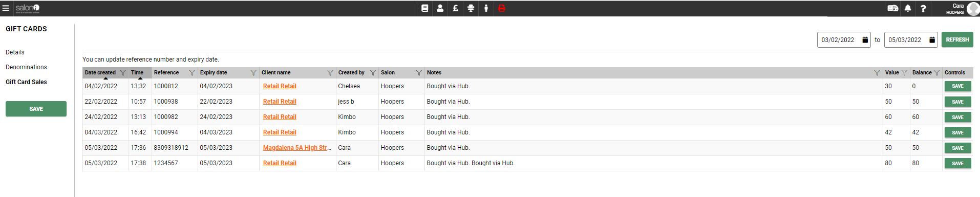
Task: Sort by Expiry date header
Action: pos(214,73)
